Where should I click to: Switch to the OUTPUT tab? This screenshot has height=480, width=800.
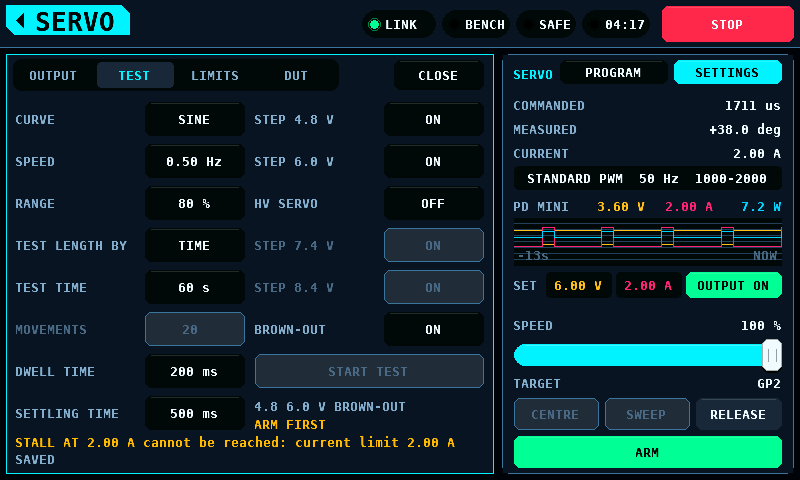click(x=53, y=75)
